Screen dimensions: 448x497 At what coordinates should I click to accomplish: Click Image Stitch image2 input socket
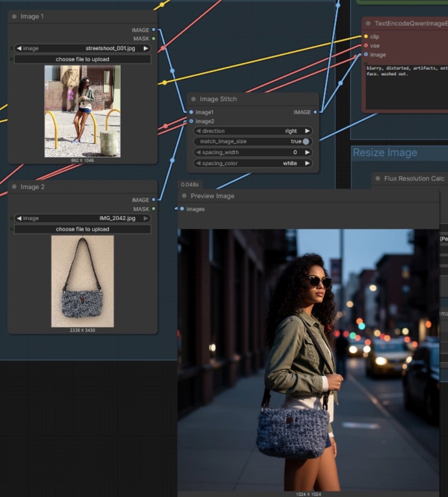tap(191, 121)
